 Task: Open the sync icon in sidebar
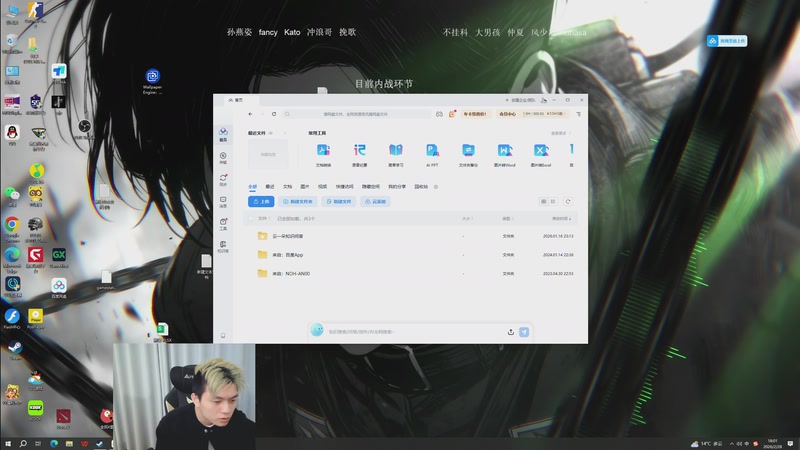[x=223, y=180]
